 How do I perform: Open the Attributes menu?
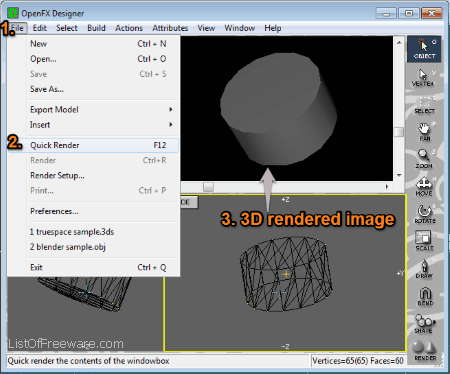(x=170, y=28)
